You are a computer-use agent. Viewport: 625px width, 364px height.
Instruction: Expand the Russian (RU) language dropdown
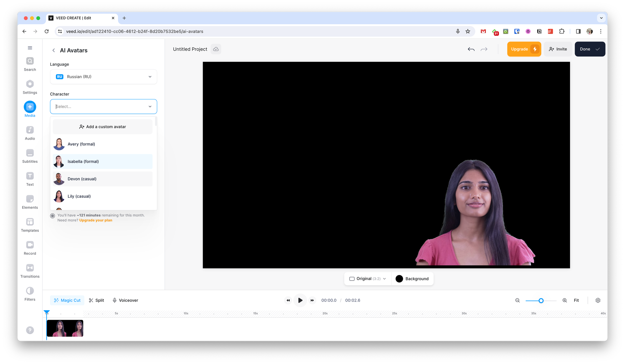coord(103,77)
